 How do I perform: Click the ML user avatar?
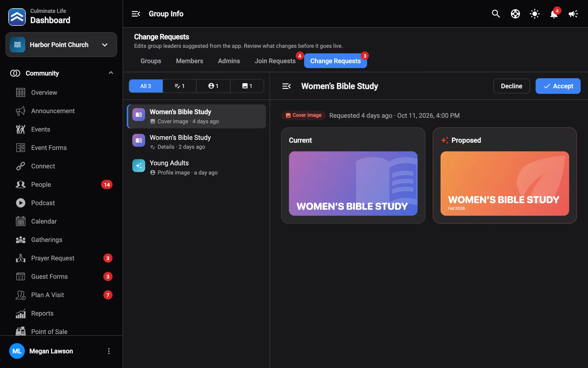pos(17,351)
